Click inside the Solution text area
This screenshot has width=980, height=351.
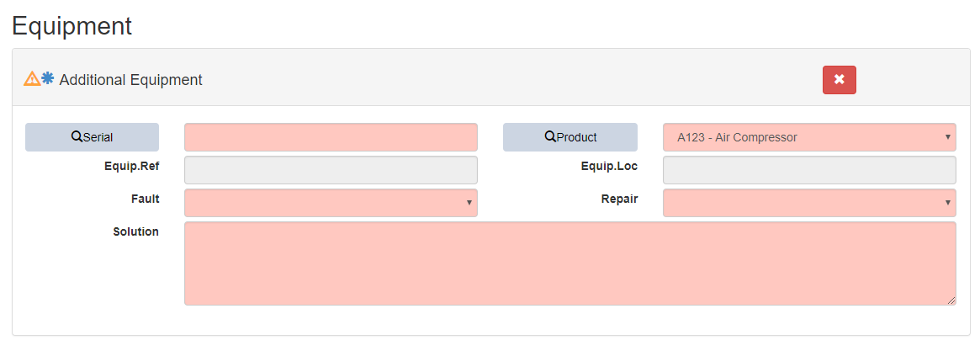click(x=569, y=263)
